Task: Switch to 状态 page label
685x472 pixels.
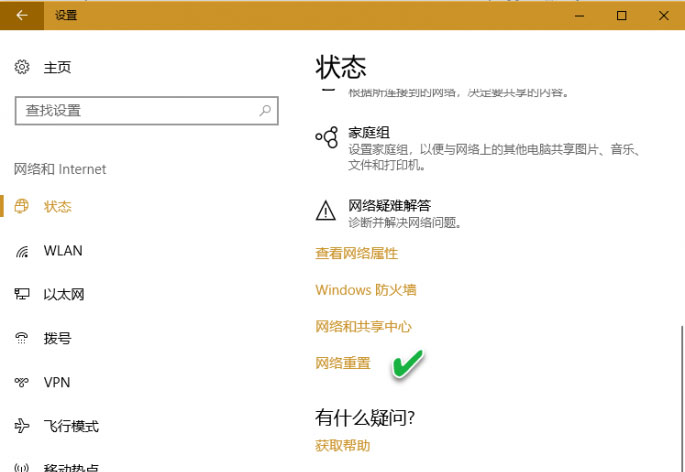Action: (x=57, y=206)
